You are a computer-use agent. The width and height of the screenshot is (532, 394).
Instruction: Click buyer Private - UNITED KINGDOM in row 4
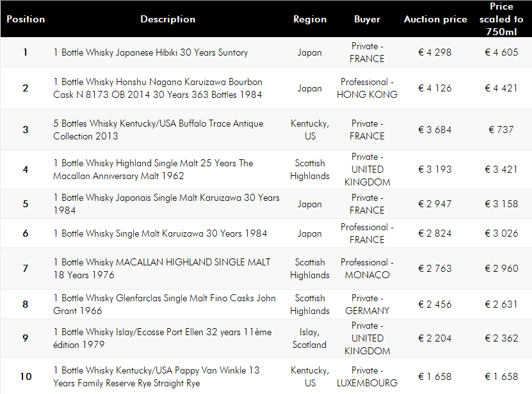pos(367,169)
